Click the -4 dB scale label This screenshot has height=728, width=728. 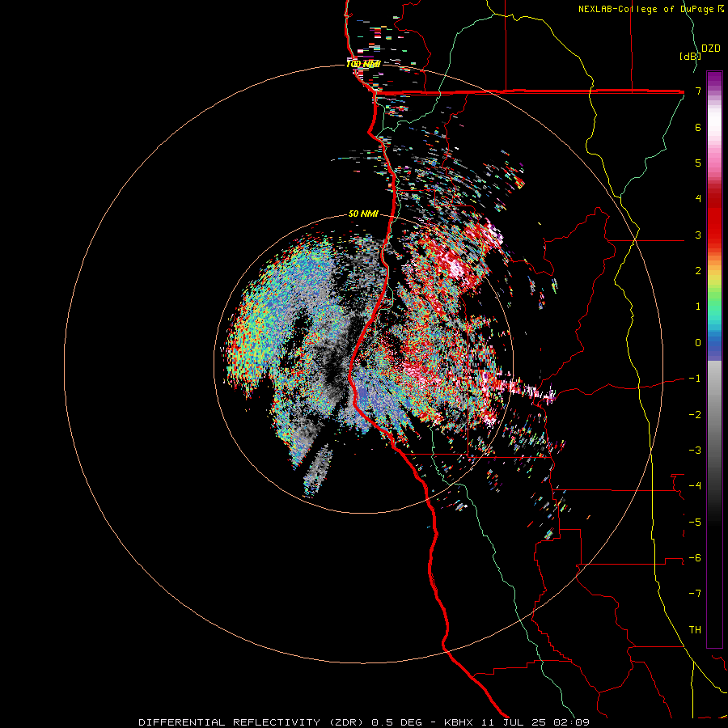point(695,486)
